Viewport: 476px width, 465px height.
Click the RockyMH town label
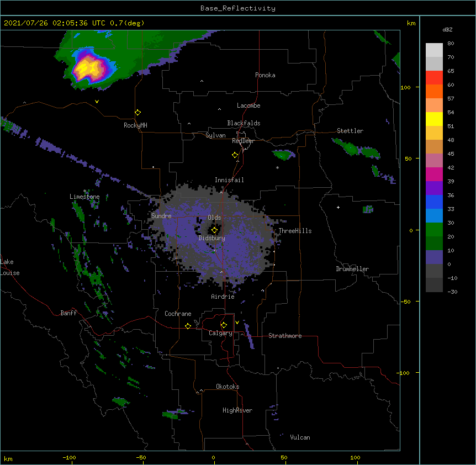(x=135, y=125)
